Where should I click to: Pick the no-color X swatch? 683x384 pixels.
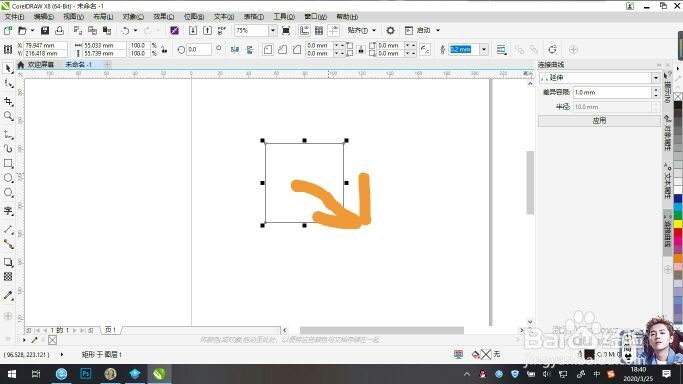[678, 97]
